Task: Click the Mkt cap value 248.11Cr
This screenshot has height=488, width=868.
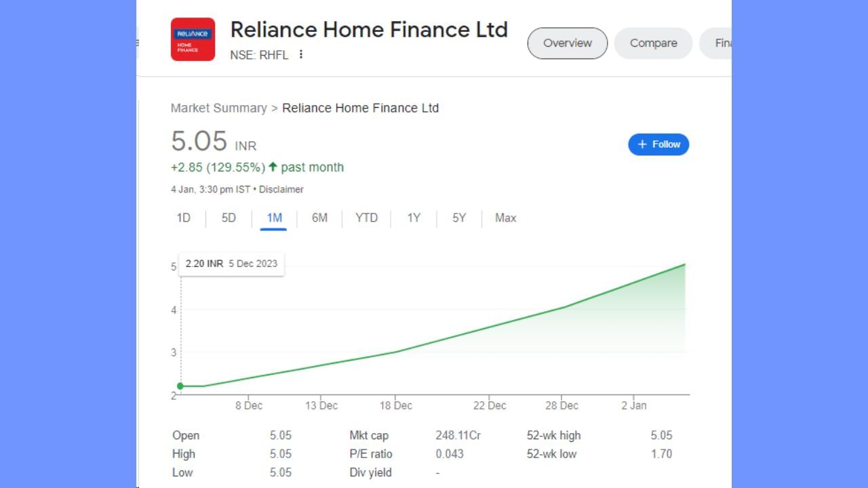Action: (458, 435)
